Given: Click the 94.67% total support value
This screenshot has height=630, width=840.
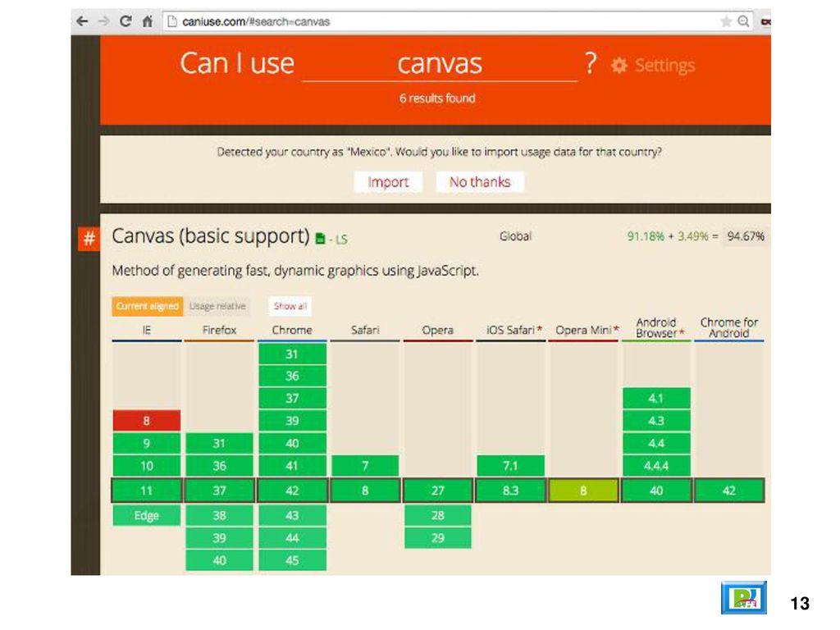Looking at the screenshot, I should 746,236.
